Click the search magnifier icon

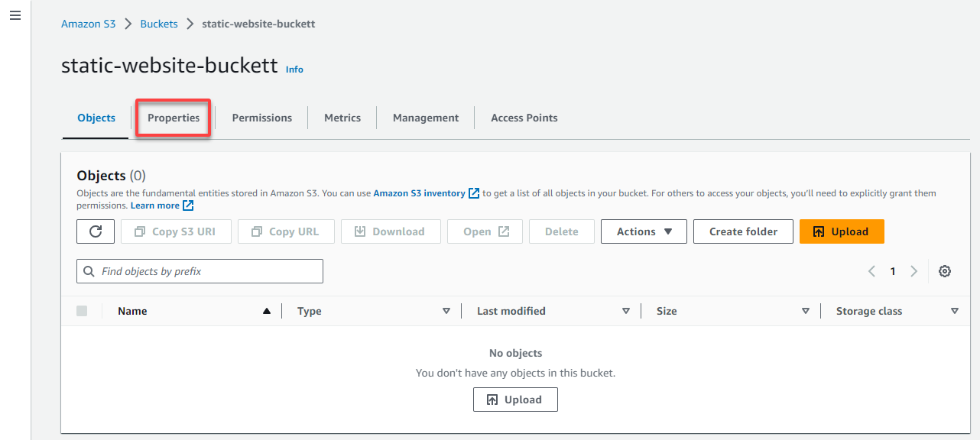point(90,271)
